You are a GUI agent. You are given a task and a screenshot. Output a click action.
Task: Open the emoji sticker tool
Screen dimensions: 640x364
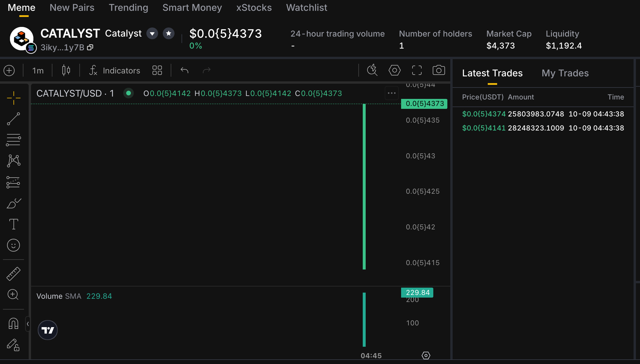coord(13,245)
